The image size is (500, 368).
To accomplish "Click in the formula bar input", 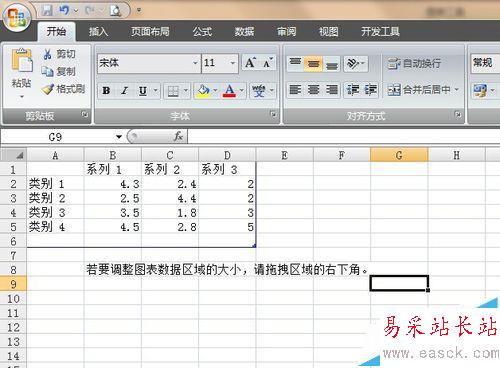I will click(343, 136).
